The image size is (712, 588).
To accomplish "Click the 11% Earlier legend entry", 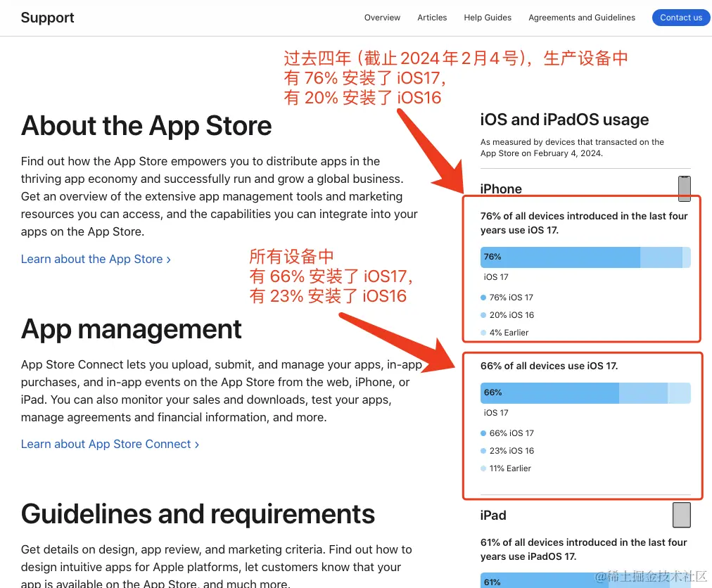I will tap(506, 468).
